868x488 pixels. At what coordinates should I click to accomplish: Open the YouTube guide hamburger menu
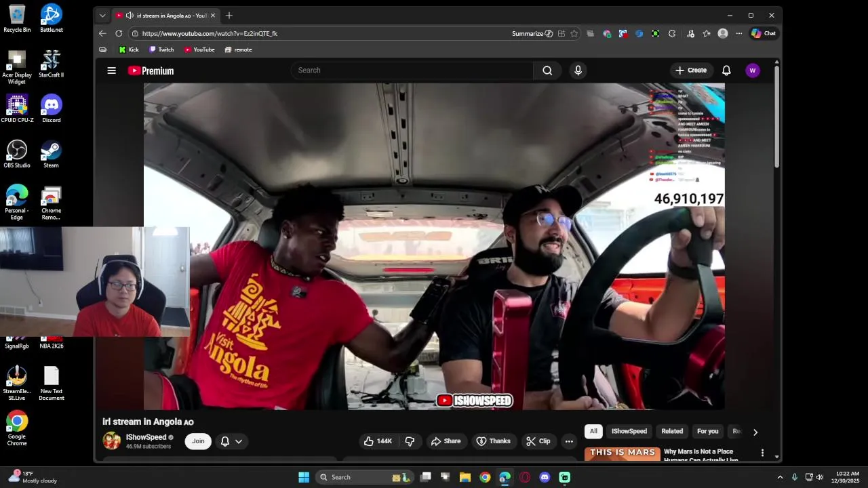(x=111, y=70)
